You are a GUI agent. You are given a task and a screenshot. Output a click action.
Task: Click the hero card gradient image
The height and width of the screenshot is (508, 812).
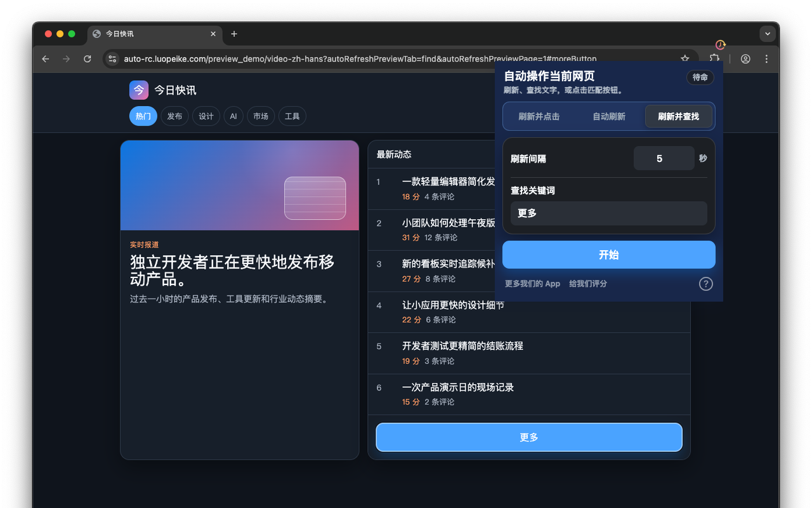[240, 185]
